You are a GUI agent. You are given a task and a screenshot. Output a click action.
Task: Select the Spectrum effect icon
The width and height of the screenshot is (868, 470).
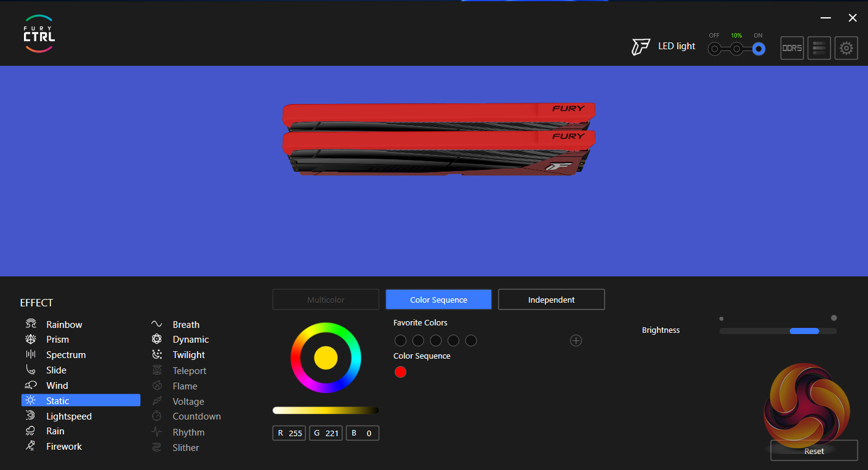[x=31, y=355]
